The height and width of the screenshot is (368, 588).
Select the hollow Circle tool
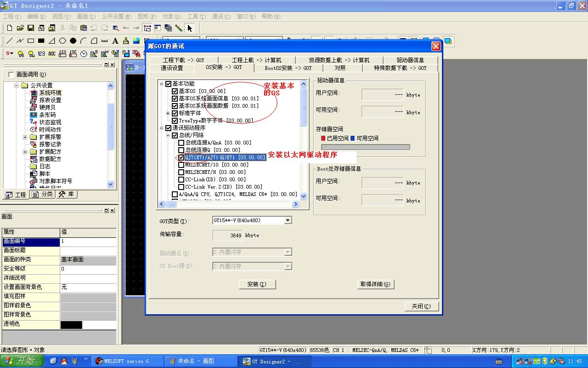click(62, 41)
